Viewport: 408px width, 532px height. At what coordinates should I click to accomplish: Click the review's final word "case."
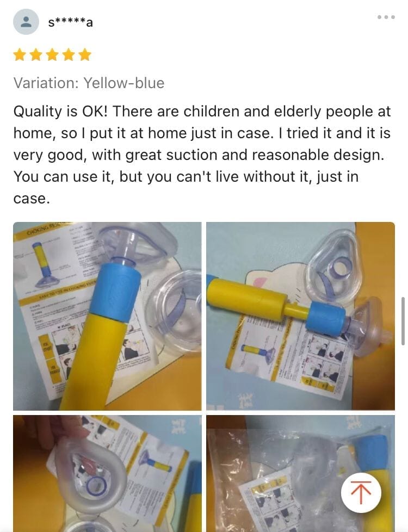[x=32, y=199]
